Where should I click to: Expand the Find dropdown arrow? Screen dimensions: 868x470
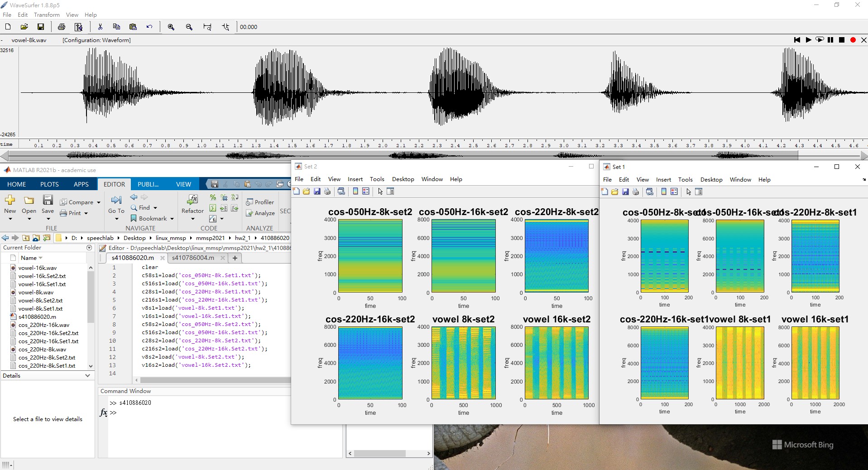tap(155, 208)
